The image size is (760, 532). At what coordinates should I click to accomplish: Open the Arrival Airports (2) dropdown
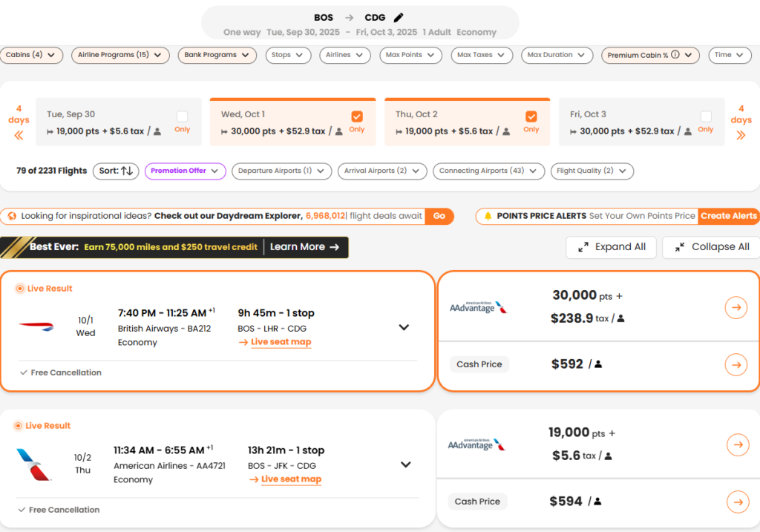(382, 171)
